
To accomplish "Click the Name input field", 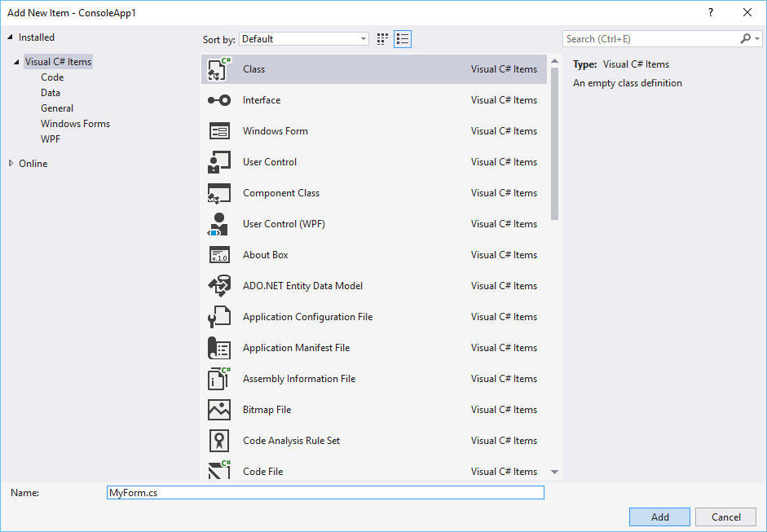I will tap(325, 493).
